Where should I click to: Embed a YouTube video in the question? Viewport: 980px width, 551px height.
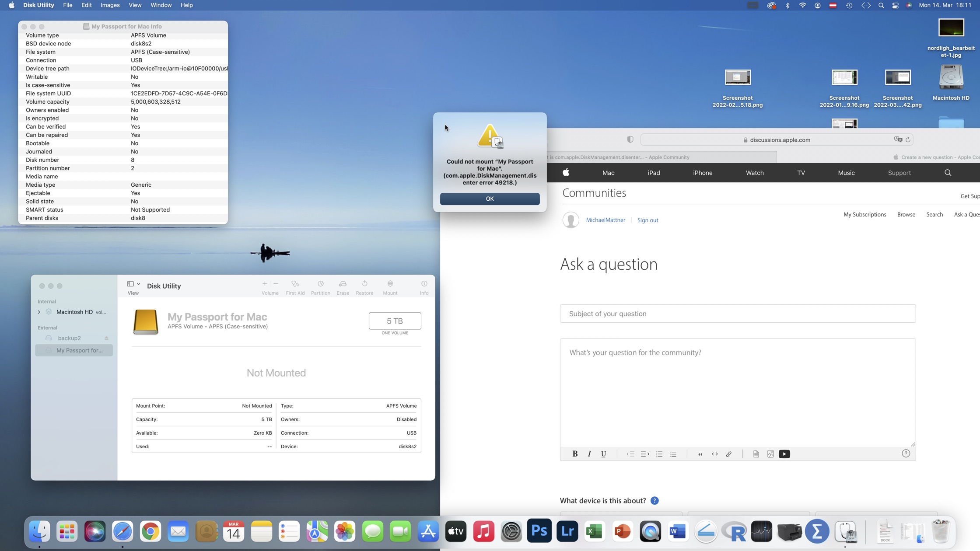click(x=784, y=454)
